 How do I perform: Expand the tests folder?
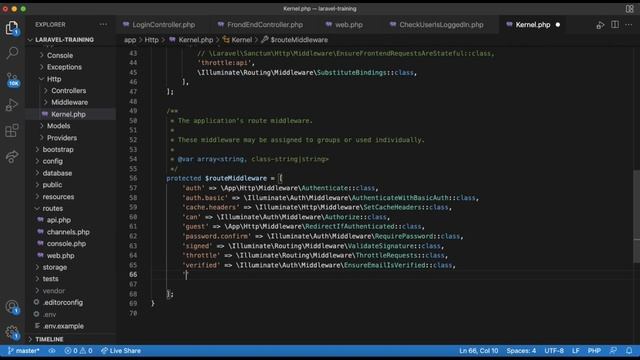tap(50, 279)
